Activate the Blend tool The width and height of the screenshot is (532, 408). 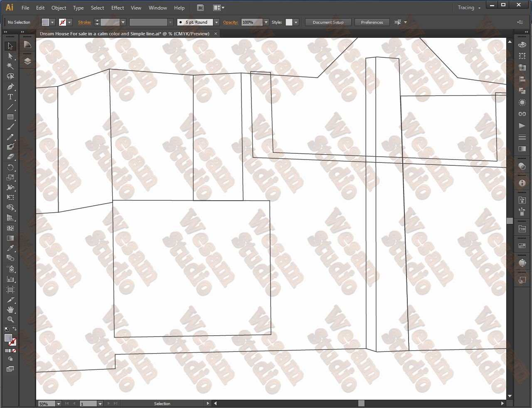10,258
